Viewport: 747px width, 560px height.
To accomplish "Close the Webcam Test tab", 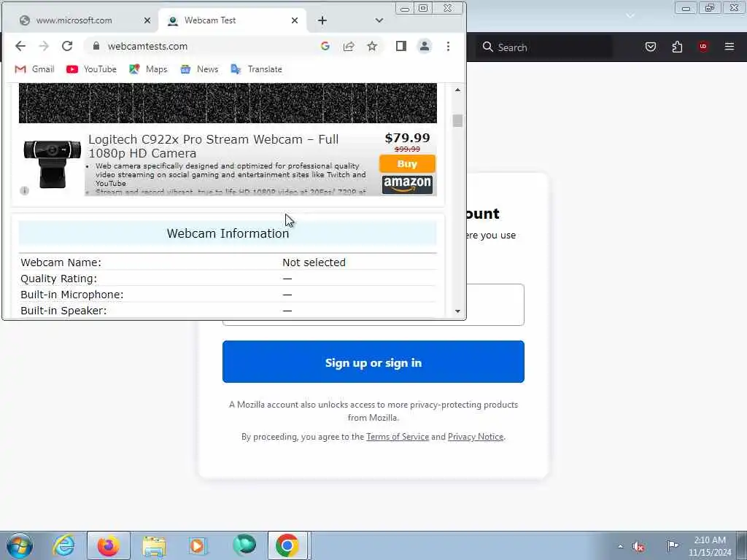I will click(x=295, y=20).
